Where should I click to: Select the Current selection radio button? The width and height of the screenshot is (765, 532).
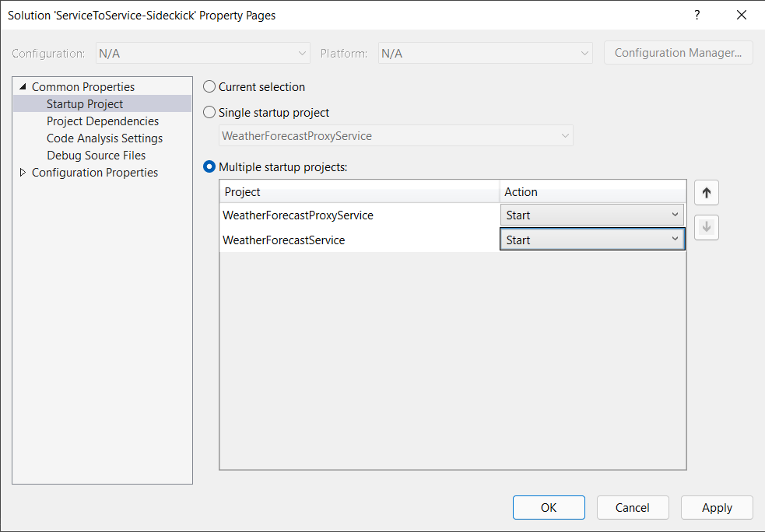[x=209, y=87]
